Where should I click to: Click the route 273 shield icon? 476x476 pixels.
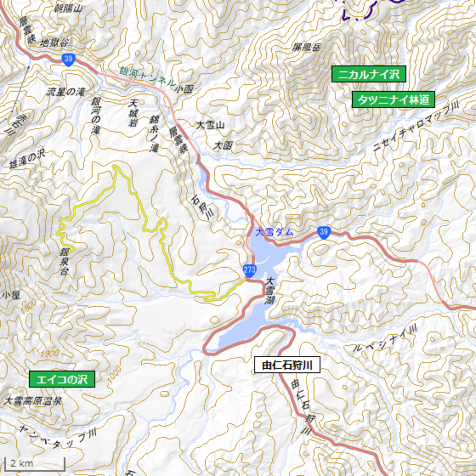click(249, 271)
